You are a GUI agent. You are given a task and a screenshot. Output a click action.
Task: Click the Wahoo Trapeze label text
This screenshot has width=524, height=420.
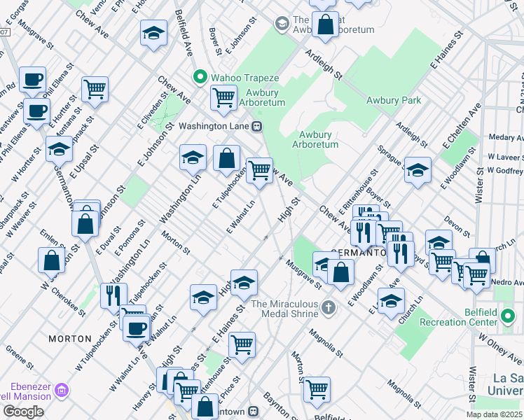click(245, 78)
